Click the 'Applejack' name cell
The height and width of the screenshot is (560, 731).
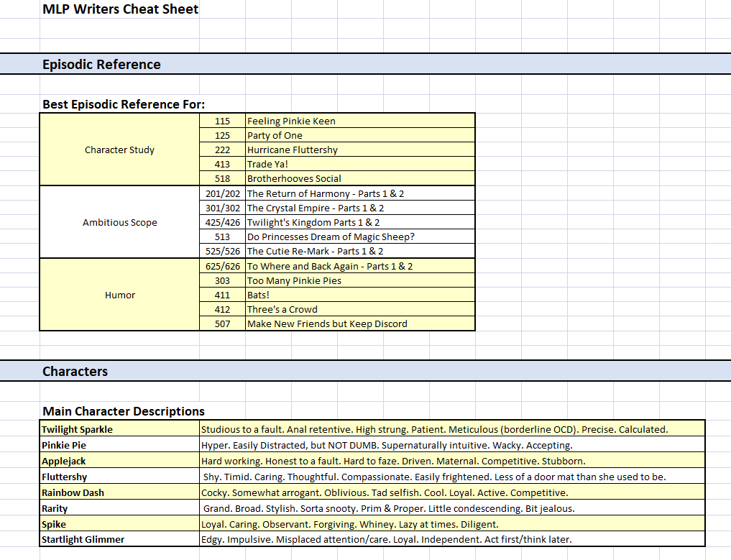(x=120, y=461)
